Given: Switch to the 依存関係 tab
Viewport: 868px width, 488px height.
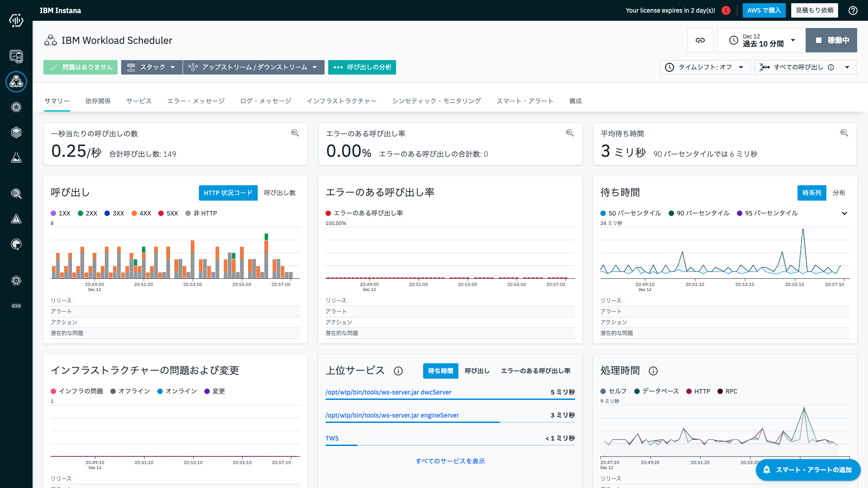Looking at the screenshot, I should pyautogui.click(x=98, y=101).
